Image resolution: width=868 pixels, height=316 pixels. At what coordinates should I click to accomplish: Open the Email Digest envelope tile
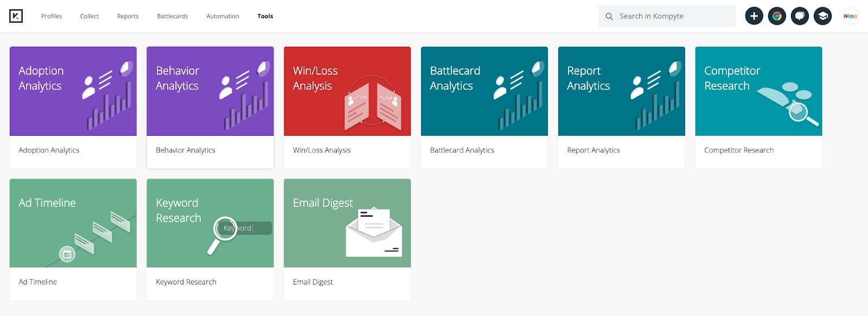coord(347,223)
